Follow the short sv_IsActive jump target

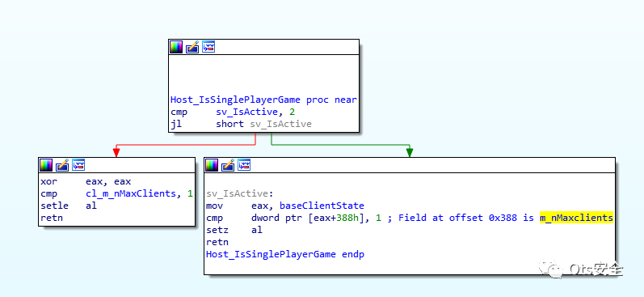click(x=263, y=124)
